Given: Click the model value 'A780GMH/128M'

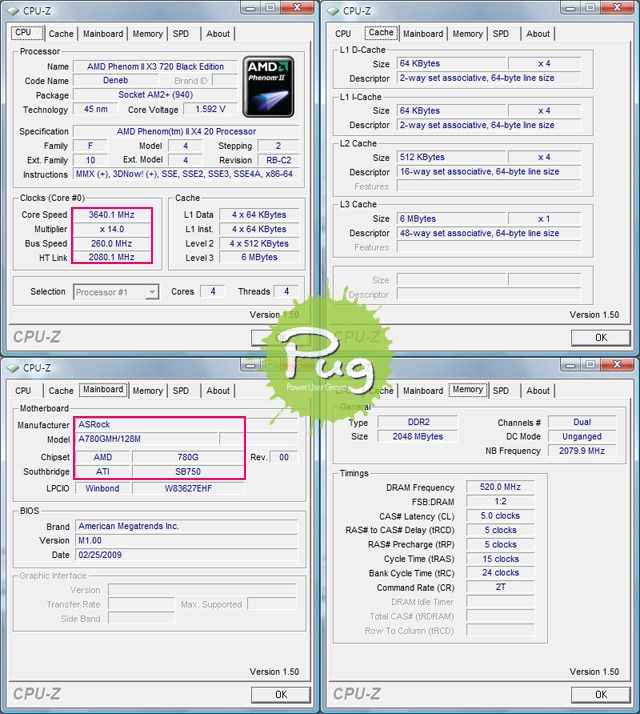Looking at the screenshot, I should tap(146, 439).
